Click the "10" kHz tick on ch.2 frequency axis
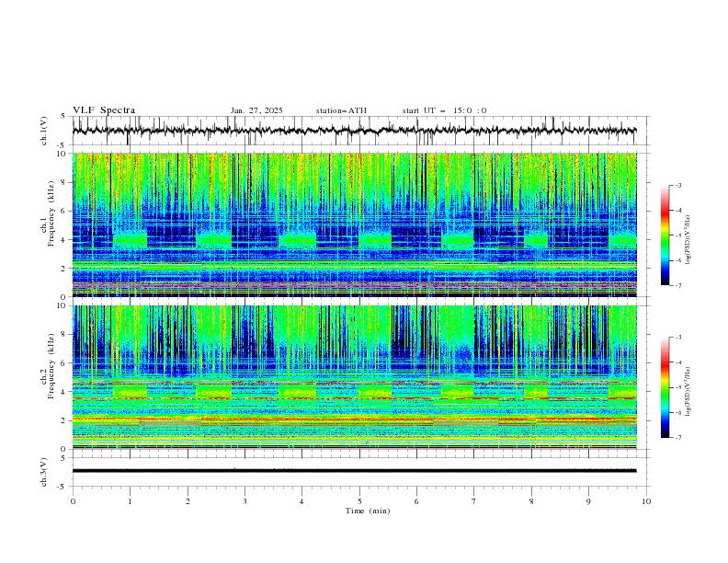This screenshot has height=563, width=728. pos(63,305)
